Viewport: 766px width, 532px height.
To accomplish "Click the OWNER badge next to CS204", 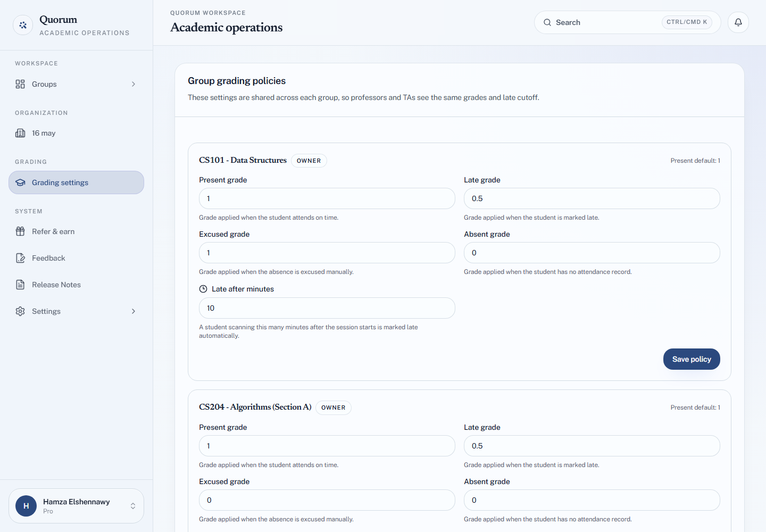I will click(334, 408).
